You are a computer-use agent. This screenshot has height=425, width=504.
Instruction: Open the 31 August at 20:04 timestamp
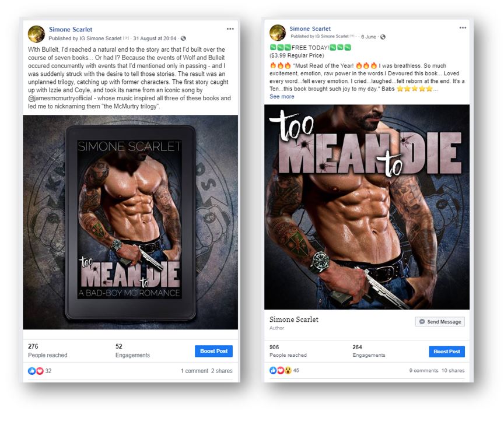click(155, 38)
